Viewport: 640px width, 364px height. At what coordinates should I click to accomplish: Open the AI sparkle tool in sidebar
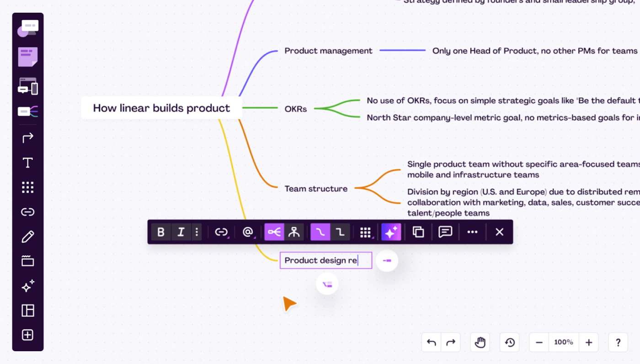click(x=28, y=286)
